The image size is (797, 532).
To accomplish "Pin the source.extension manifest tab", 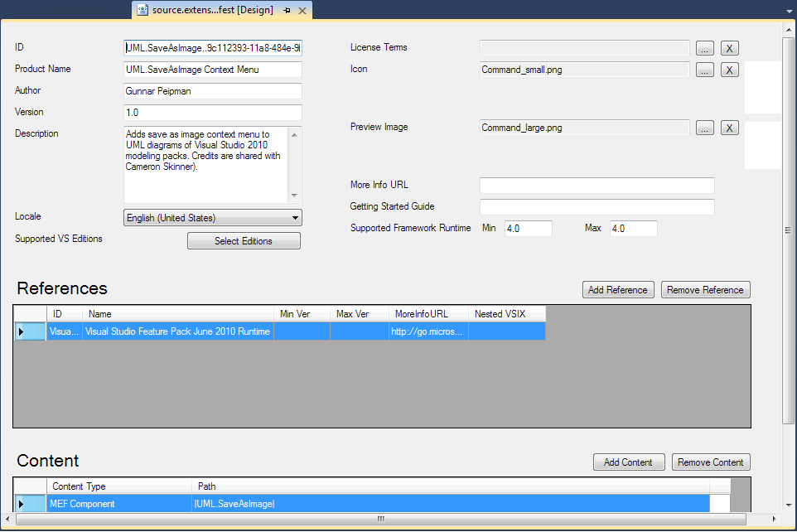I will (x=287, y=10).
